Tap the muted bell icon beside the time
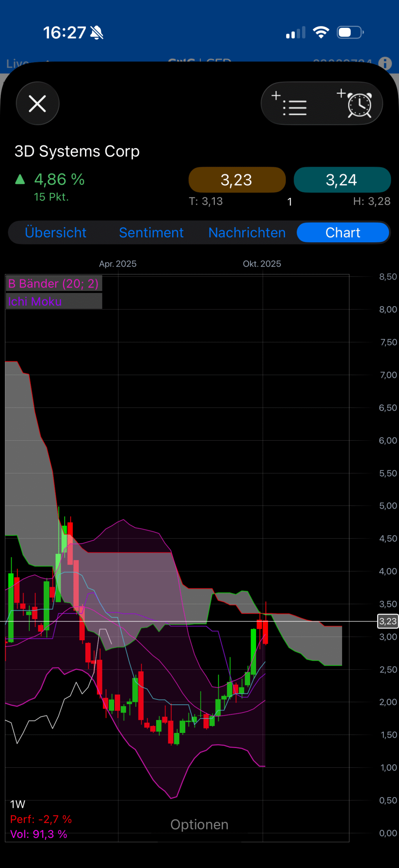Image resolution: width=399 pixels, height=868 pixels. click(x=97, y=33)
